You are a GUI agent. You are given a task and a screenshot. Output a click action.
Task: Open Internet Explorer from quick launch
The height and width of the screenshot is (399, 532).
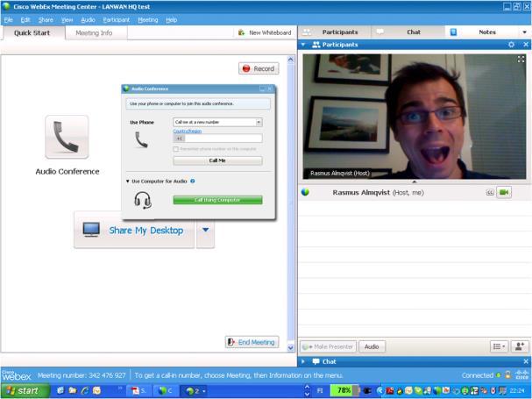[85, 391]
